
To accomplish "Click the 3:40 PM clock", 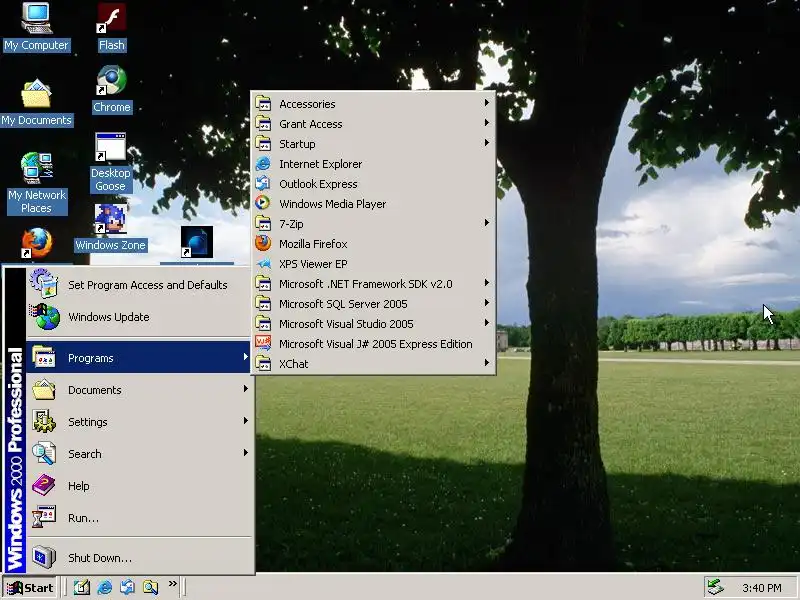I will click(762, 588).
